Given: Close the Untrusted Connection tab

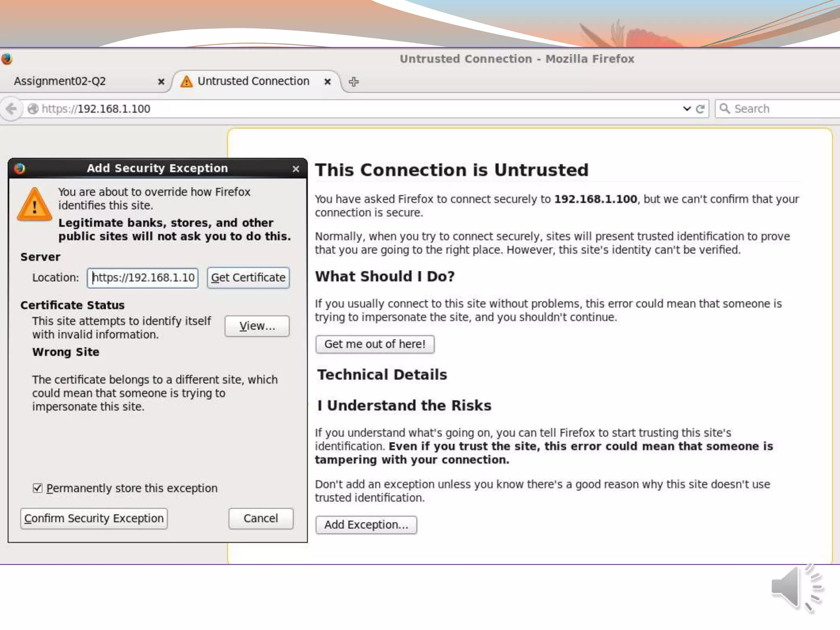Looking at the screenshot, I should (327, 82).
